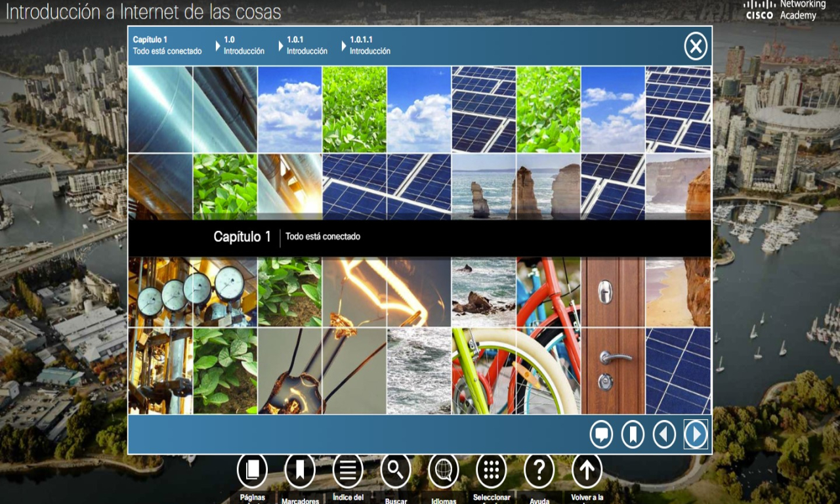Open the Marcadores bookmark list icon

click(300, 470)
